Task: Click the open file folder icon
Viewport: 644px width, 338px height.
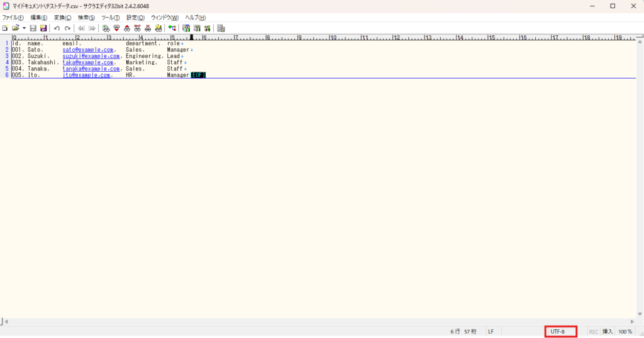Action: [x=15, y=28]
